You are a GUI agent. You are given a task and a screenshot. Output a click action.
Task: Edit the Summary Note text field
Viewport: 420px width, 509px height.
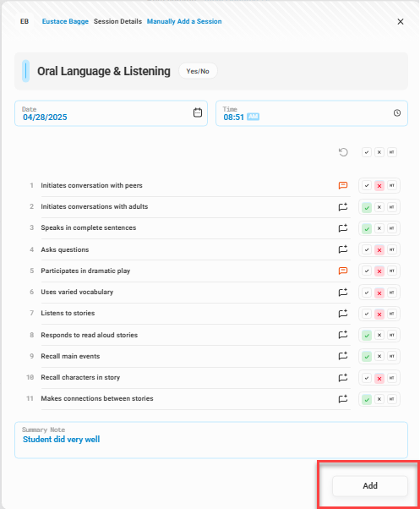tap(211, 441)
